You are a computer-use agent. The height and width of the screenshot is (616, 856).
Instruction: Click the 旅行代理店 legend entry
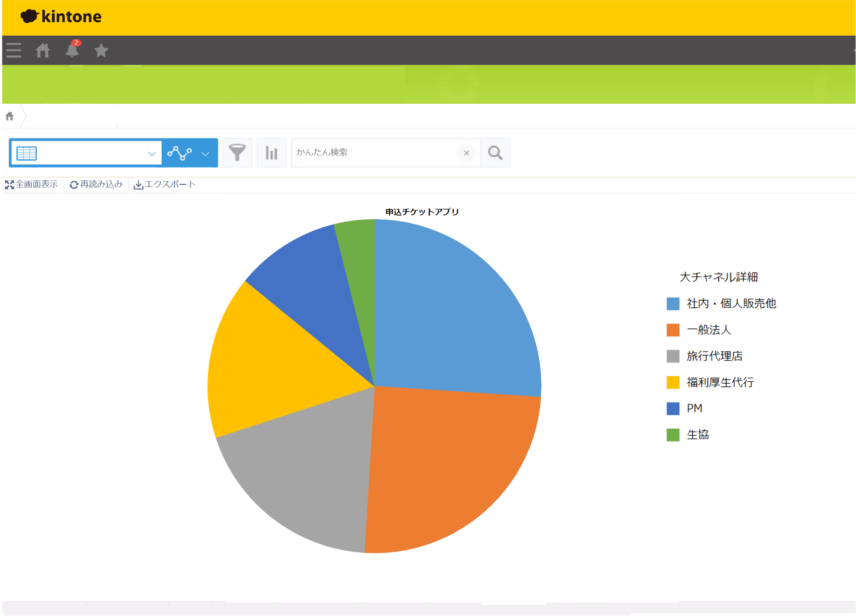click(714, 356)
